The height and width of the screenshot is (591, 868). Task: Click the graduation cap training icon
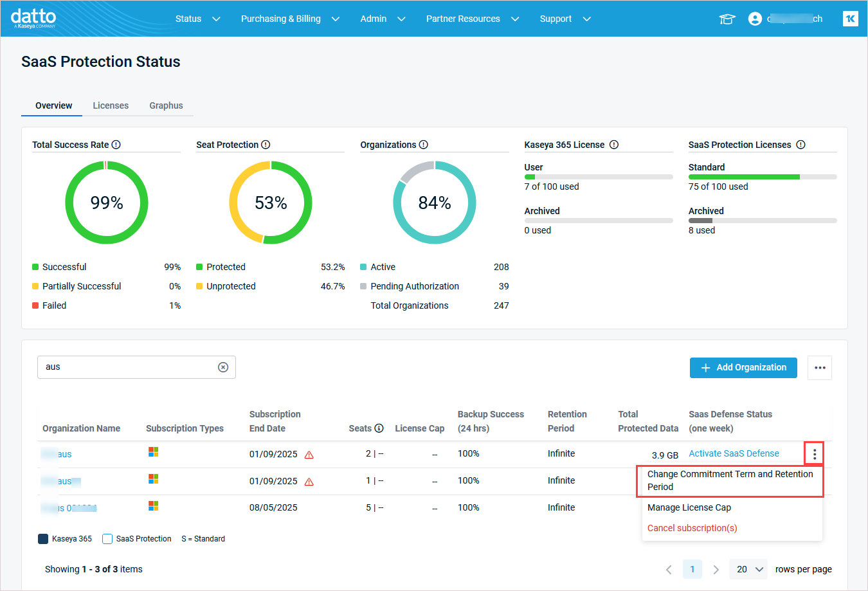(727, 19)
